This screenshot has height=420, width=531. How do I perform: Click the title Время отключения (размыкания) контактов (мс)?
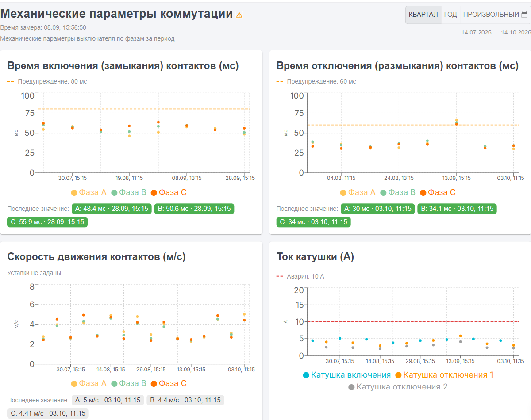[x=398, y=66]
